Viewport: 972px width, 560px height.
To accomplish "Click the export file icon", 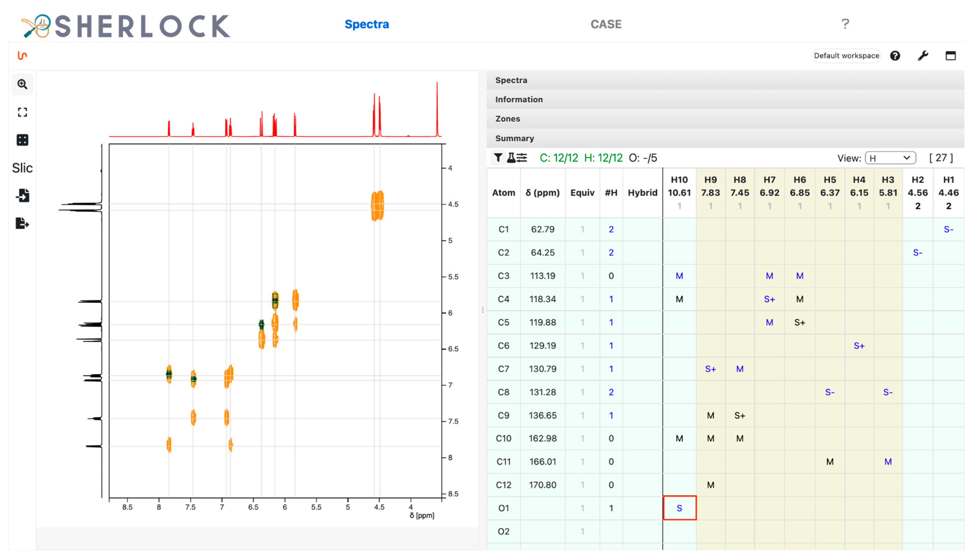I will click(x=22, y=223).
